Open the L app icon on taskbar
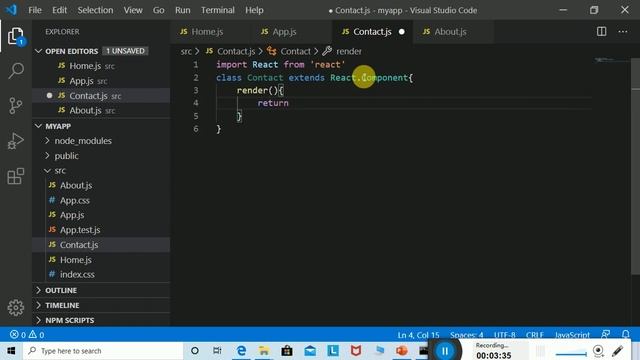The height and width of the screenshot is (360, 640). point(333,351)
